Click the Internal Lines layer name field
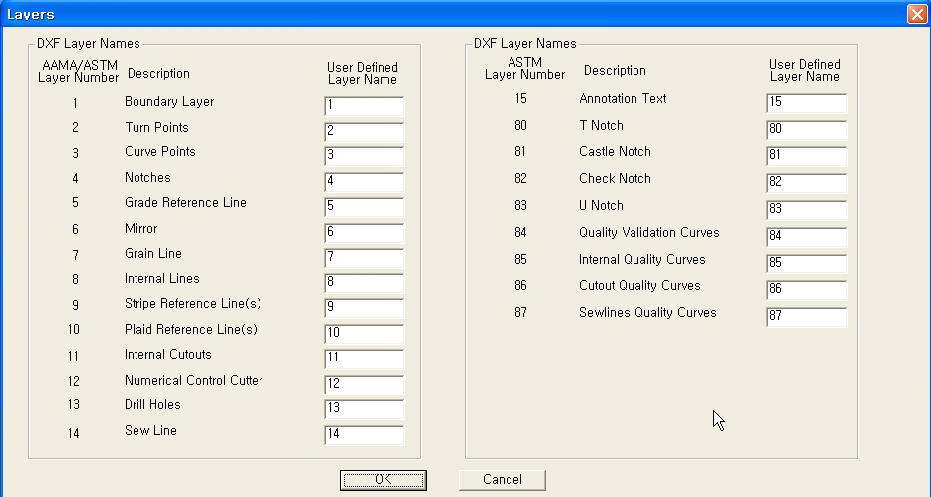Image resolution: width=931 pixels, height=497 pixels. 364,283
